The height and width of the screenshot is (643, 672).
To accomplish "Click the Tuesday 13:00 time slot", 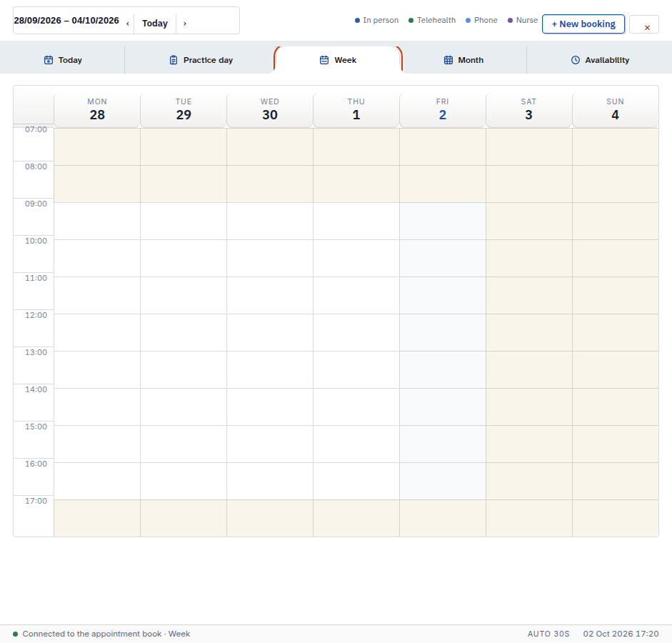I will 184,369.
